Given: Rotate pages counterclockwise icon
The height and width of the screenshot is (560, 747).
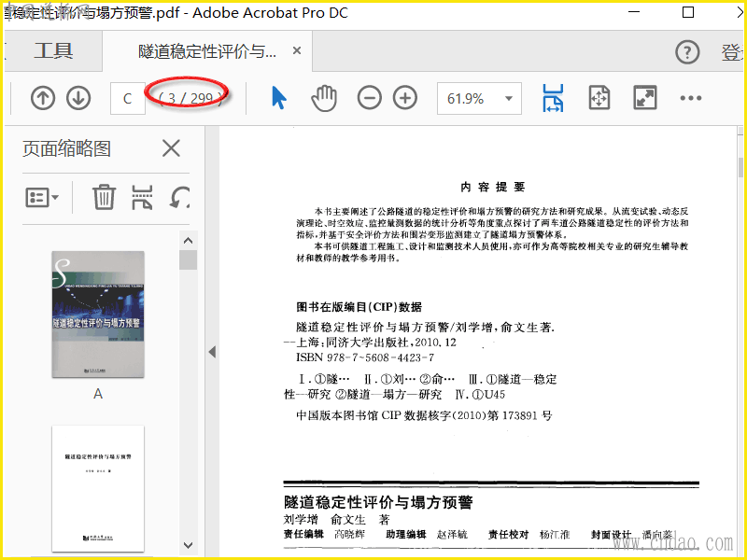Looking at the screenshot, I should coord(180,197).
